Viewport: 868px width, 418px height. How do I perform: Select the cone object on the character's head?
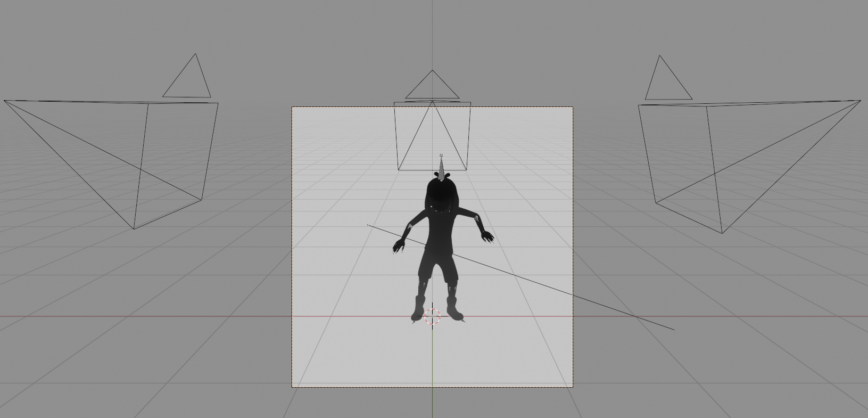(441, 167)
